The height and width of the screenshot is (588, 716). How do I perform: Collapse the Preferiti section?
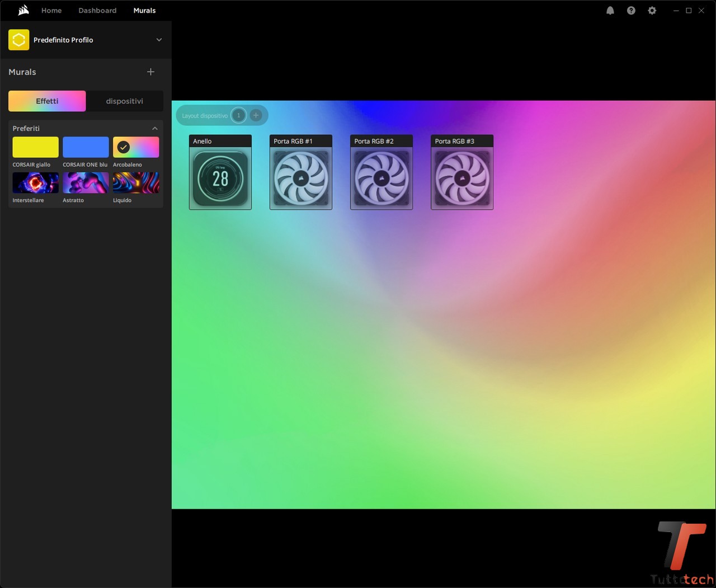pos(155,129)
